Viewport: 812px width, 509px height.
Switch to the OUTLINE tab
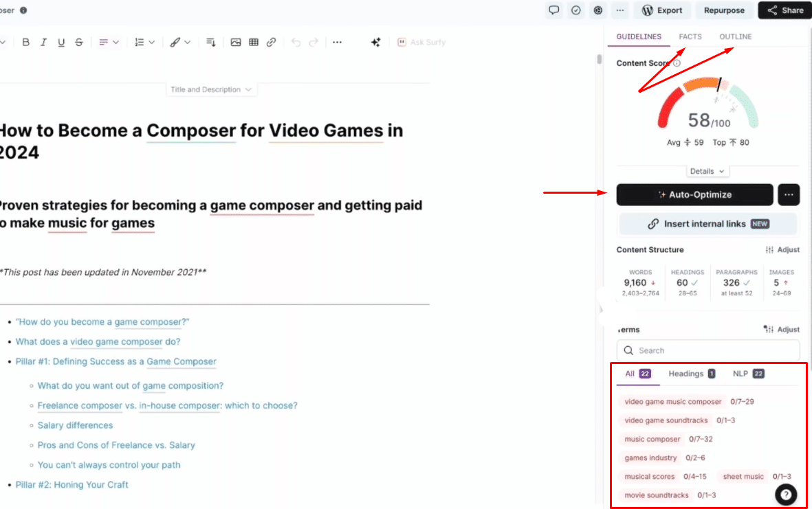[735, 36]
